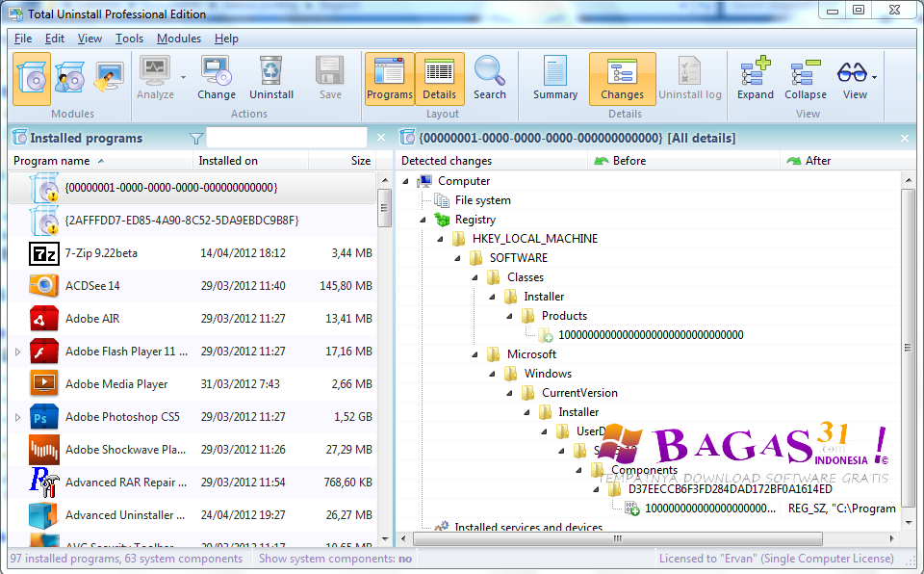Sort by Size column header
The height and width of the screenshot is (574, 924).
pyautogui.click(x=342, y=161)
